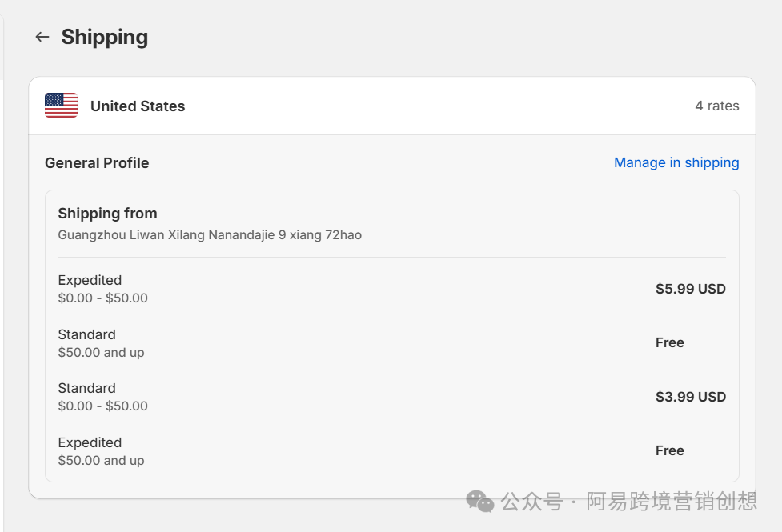
Task: Click the $3.99 USD price
Action: pyautogui.click(x=690, y=397)
